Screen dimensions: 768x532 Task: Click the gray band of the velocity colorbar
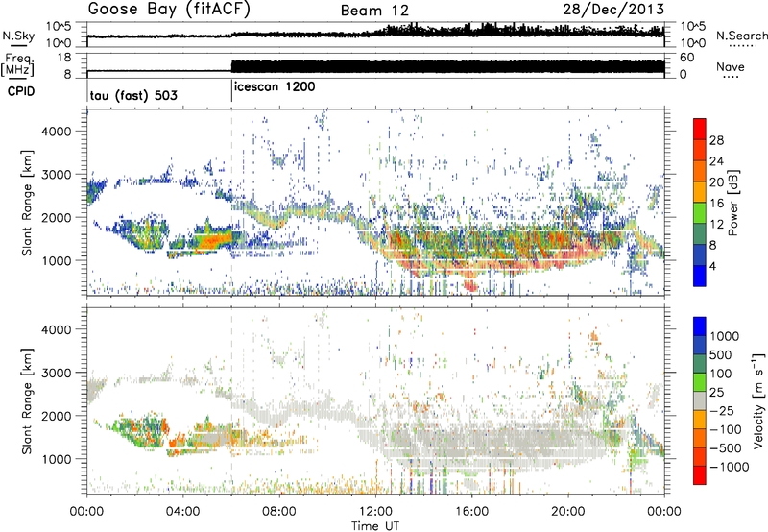[700, 400]
